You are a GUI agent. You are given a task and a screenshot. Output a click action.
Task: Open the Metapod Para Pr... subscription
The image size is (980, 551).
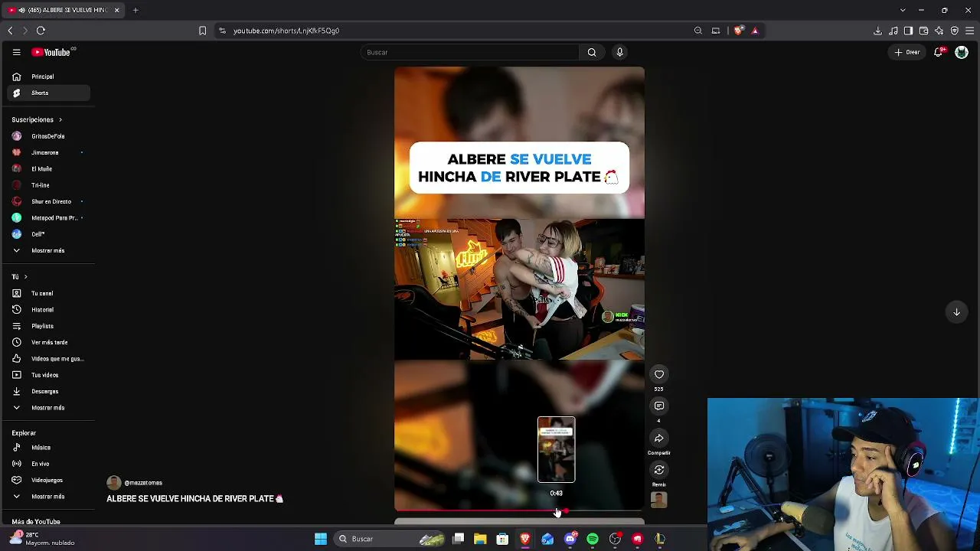coord(49,218)
